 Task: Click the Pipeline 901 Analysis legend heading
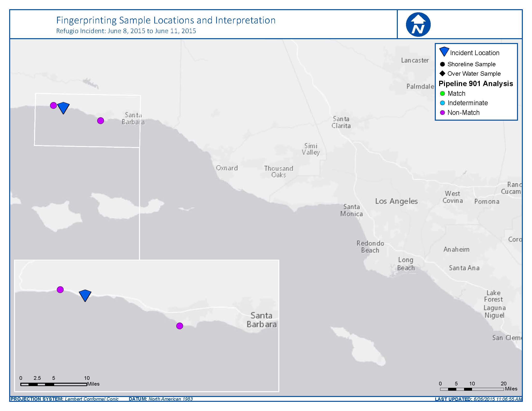[475, 83]
